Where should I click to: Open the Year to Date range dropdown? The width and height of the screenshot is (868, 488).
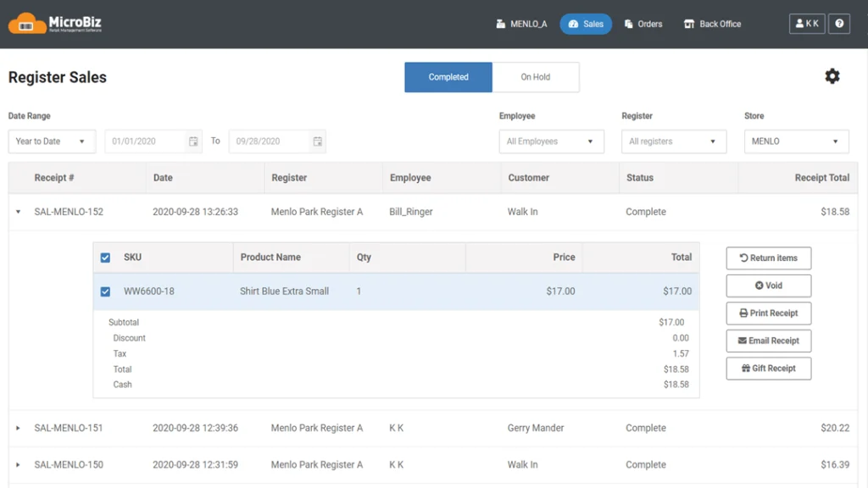click(51, 141)
